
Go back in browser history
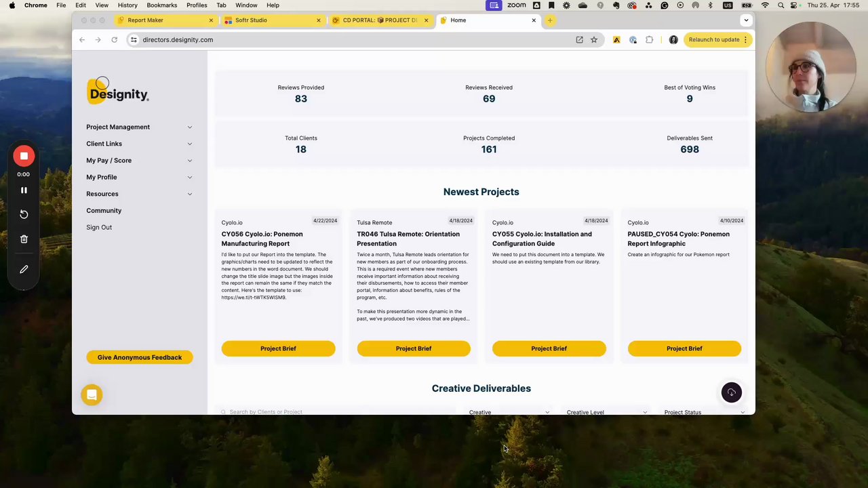[82, 40]
